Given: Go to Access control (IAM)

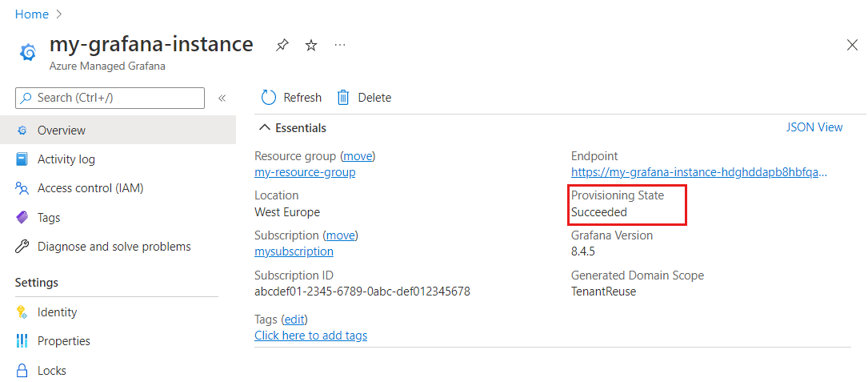Looking at the screenshot, I should click(x=90, y=188).
